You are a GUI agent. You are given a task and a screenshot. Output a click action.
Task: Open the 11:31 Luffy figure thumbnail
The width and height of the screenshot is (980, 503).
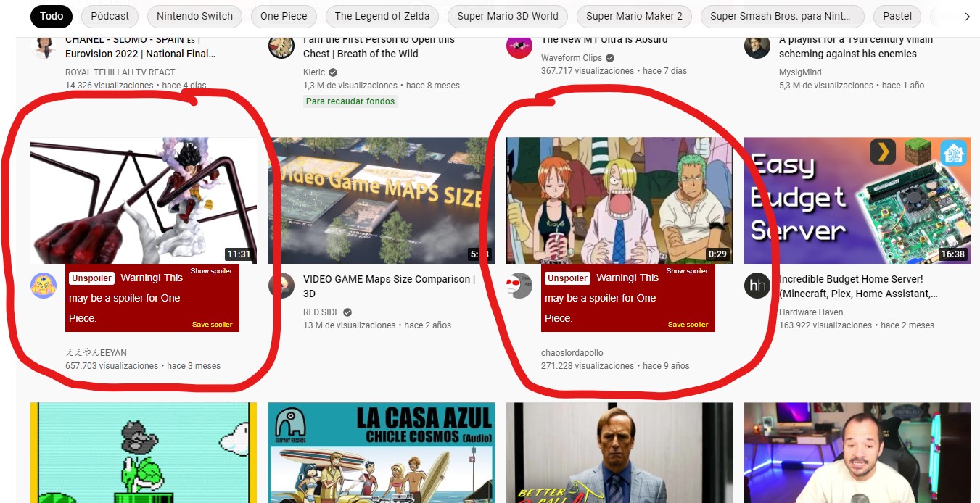pos(144,200)
